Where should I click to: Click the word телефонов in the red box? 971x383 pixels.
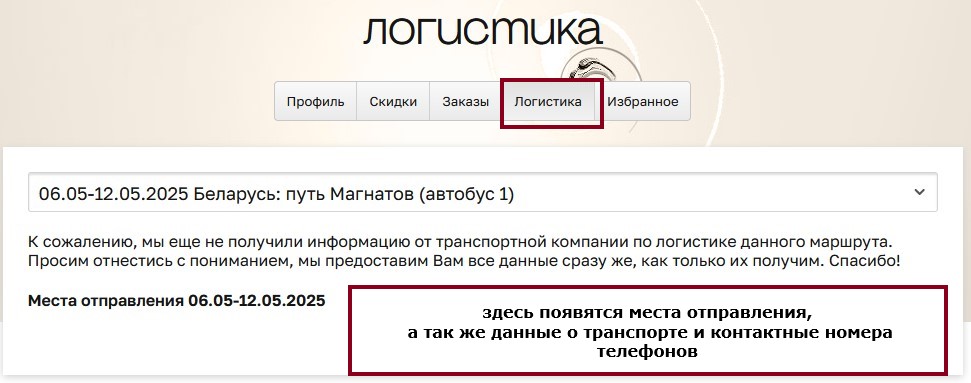coord(647,352)
